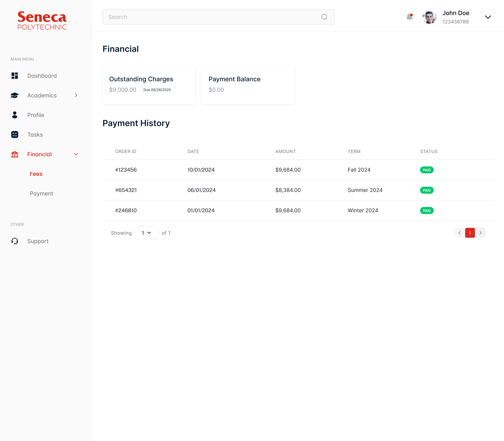The width and height of the screenshot is (504, 441).
Task: Click the Dashboard grid icon
Action: (15, 76)
